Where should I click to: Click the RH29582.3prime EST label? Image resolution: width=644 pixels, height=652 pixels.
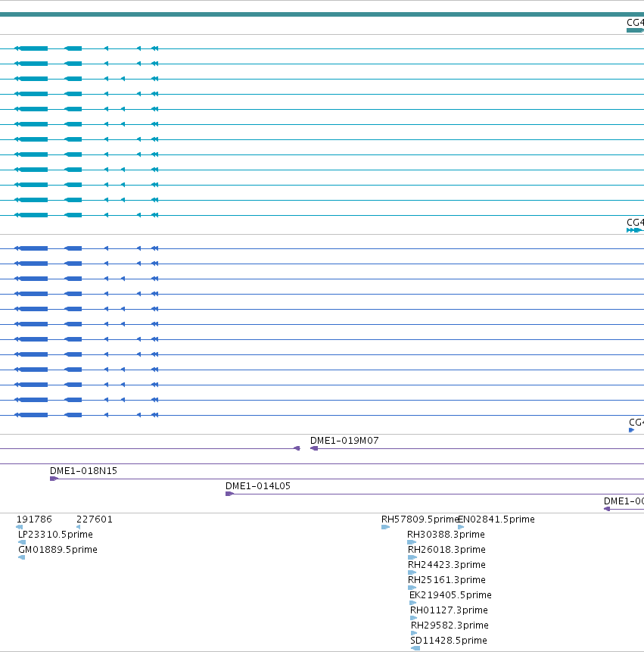pos(450,625)
